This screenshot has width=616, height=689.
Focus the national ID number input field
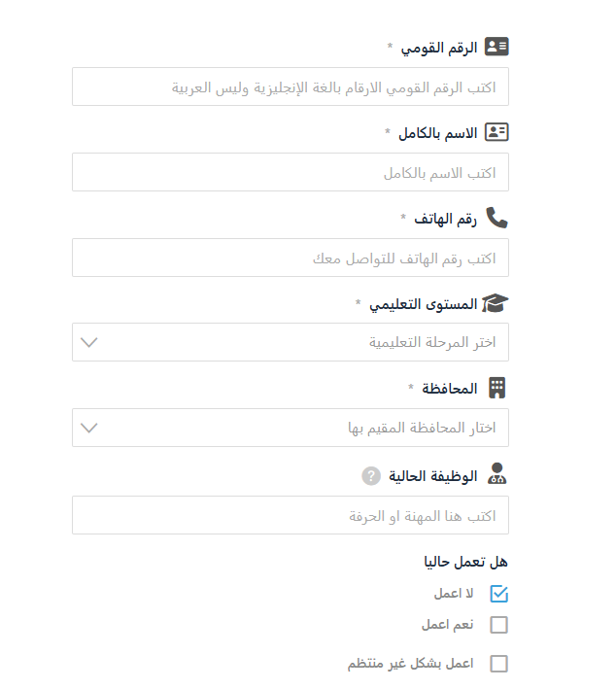click(x=290, y=86)
